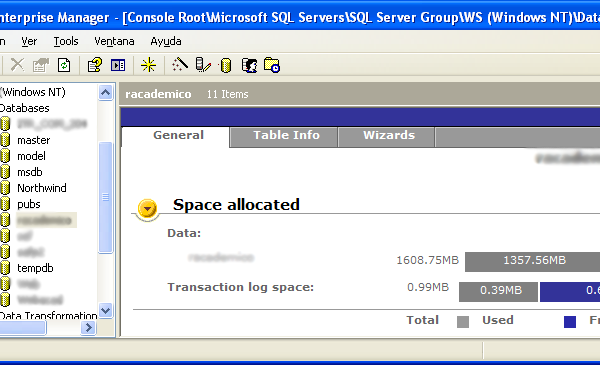The width and height of the screenshot is (600, 365).
Task: Click the tree horizontal scroll right arrow
Action: 88,328
